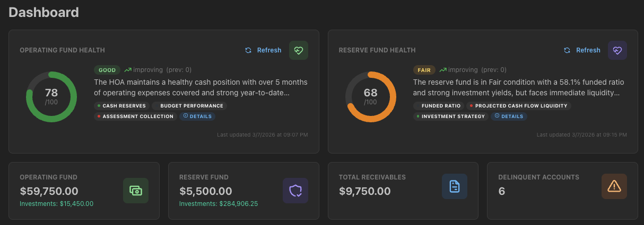Screen dimensions: 644x225
Task: Click the purple heart pulse icon in Reserve Fund Health
Action: 617,50
